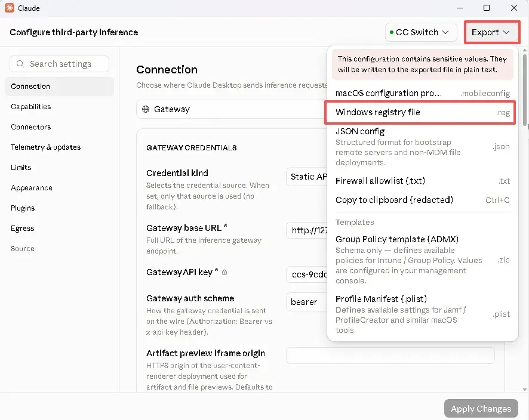The height and width of the screenshot is (420, 529).
Task: Open the Connection settings section
Action: point(59,87)
